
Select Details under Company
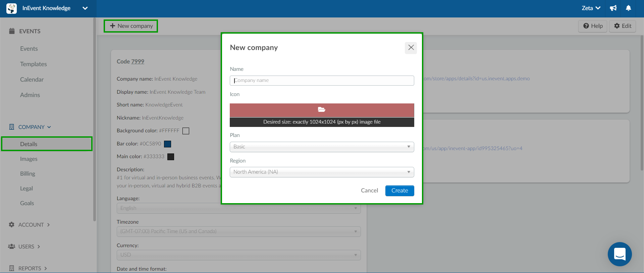click(x=47, y=144)
